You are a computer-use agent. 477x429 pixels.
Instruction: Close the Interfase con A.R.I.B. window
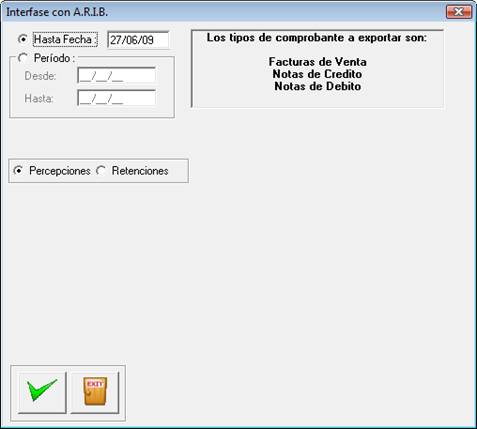459,12
